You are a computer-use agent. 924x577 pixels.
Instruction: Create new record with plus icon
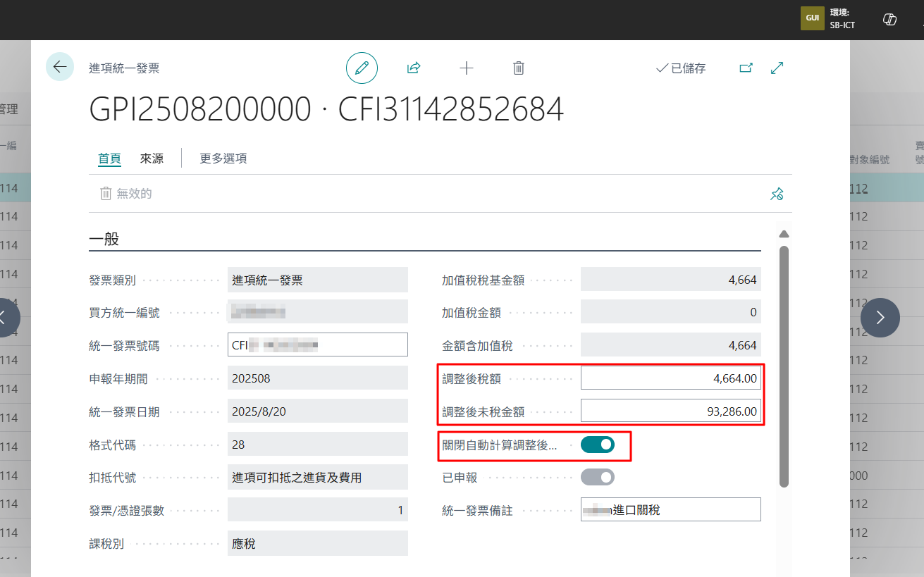coord(467,68)
